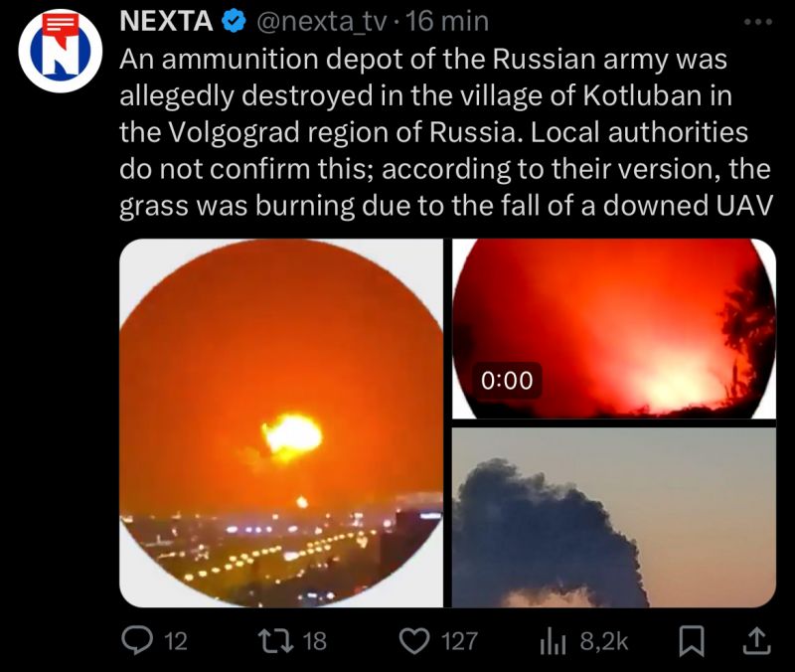Click the blue verified badge
The width and height of the screenshot is (795, 672).
(x=235, y=22)
